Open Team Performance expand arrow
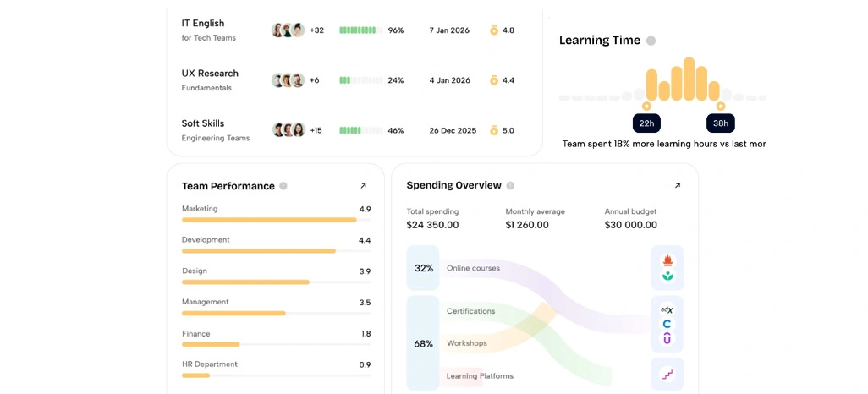The height and width of the screenshot is (394, 868). click(363, 186)
